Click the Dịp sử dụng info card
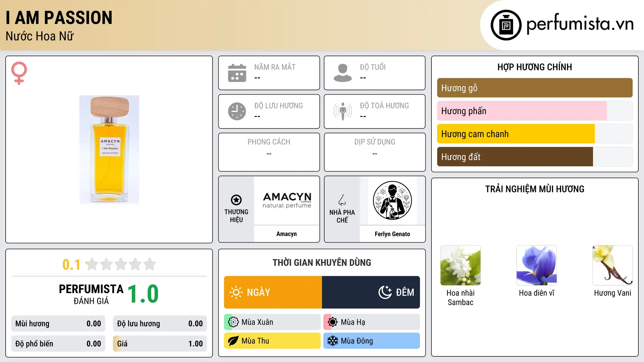This screenshot has width=644, height=362. pyautogui.click(x=375, y=152)
